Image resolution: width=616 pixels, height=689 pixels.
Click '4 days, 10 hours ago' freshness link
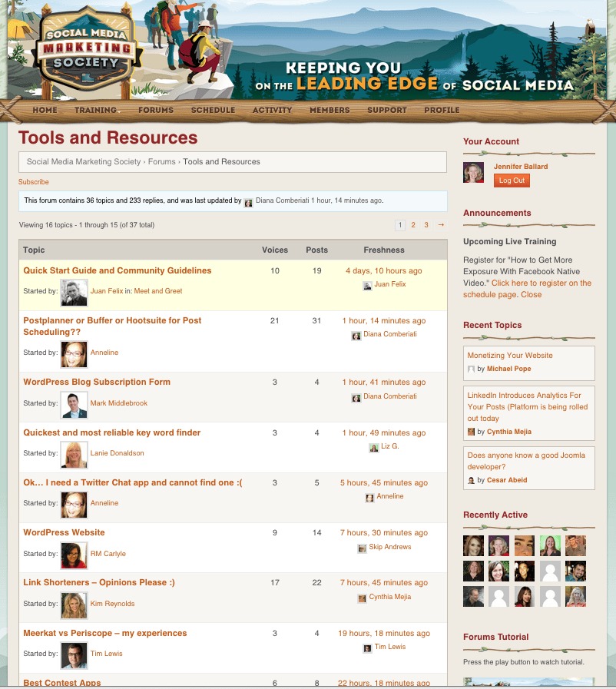(384, 270)
